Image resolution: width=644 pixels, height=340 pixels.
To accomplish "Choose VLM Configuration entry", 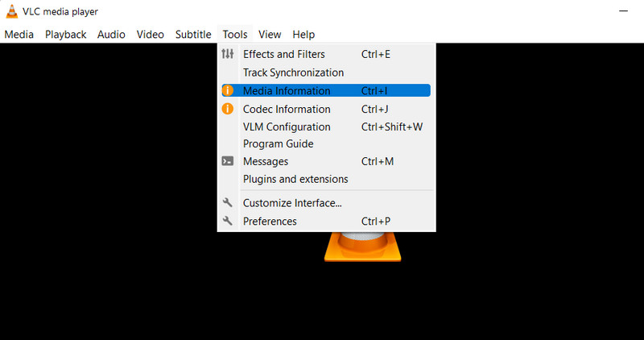I will pos(287,126).
